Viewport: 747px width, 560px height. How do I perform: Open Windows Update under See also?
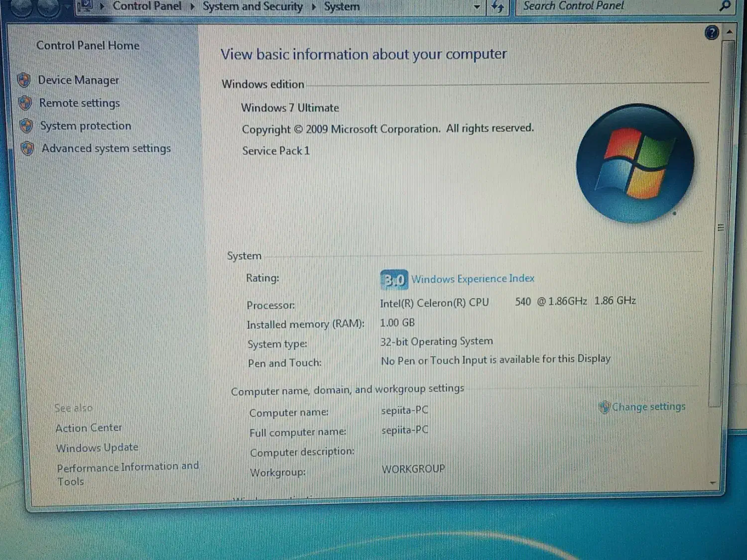click(97, 448)
